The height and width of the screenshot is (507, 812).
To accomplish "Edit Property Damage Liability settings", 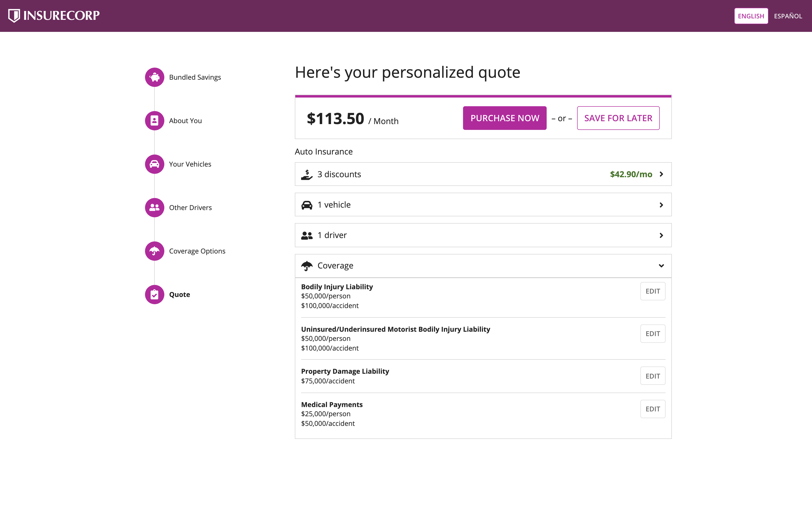I will click(652, 376).
